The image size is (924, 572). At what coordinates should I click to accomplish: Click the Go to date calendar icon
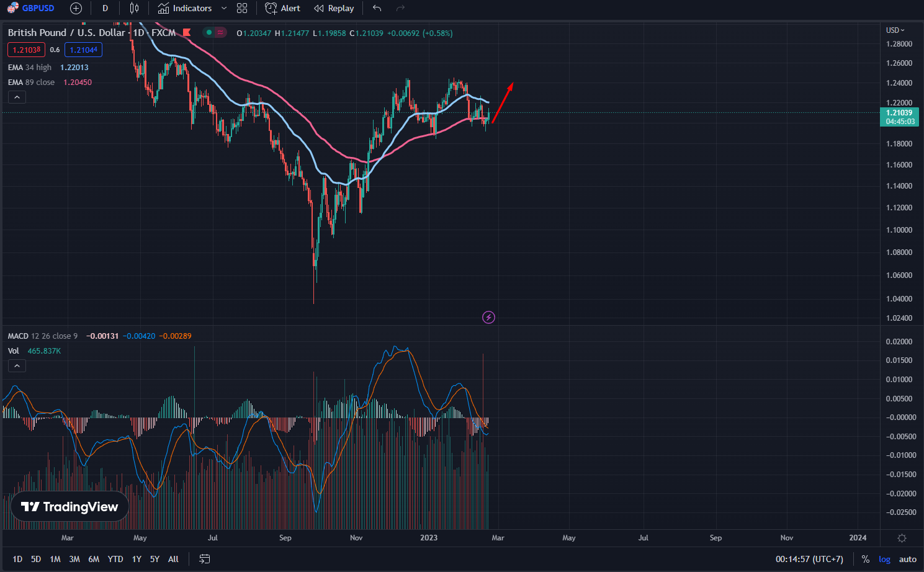coord(204,559)
